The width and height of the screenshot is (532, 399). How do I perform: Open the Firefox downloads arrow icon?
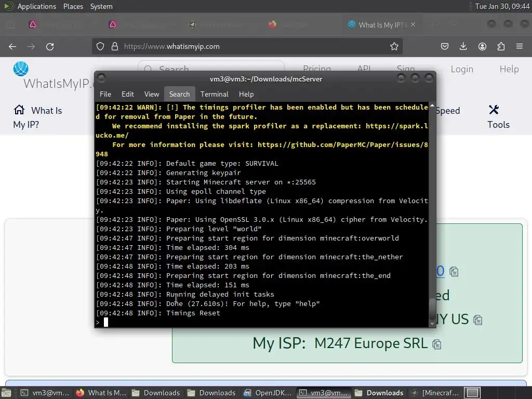pyautogui.click(x=463, y=46)
